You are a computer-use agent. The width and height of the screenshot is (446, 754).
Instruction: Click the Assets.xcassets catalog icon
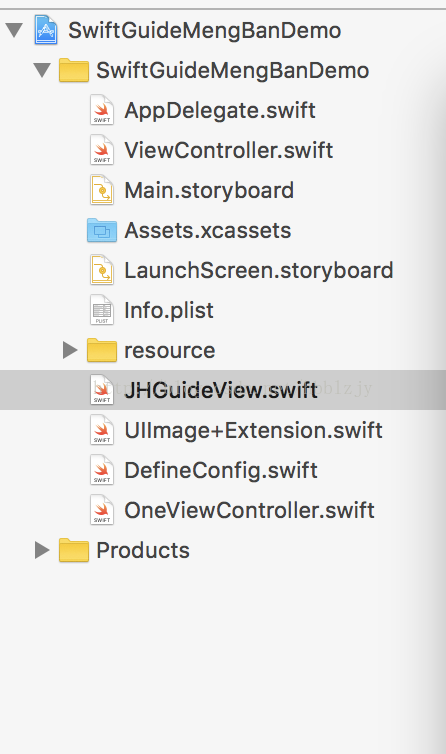point(102,230)
